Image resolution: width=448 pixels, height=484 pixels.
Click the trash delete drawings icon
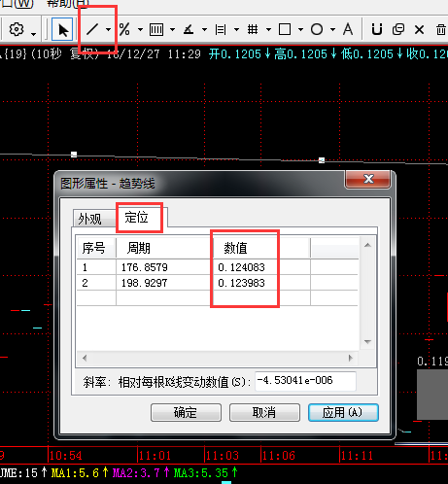click(440, 30)
